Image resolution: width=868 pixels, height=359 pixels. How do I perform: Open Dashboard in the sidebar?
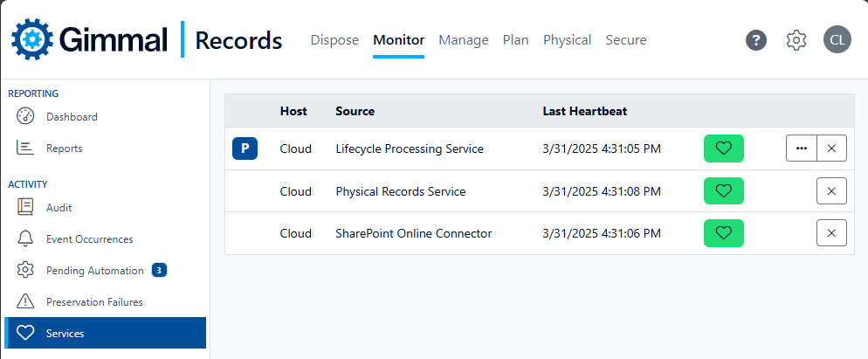[72, 117]
